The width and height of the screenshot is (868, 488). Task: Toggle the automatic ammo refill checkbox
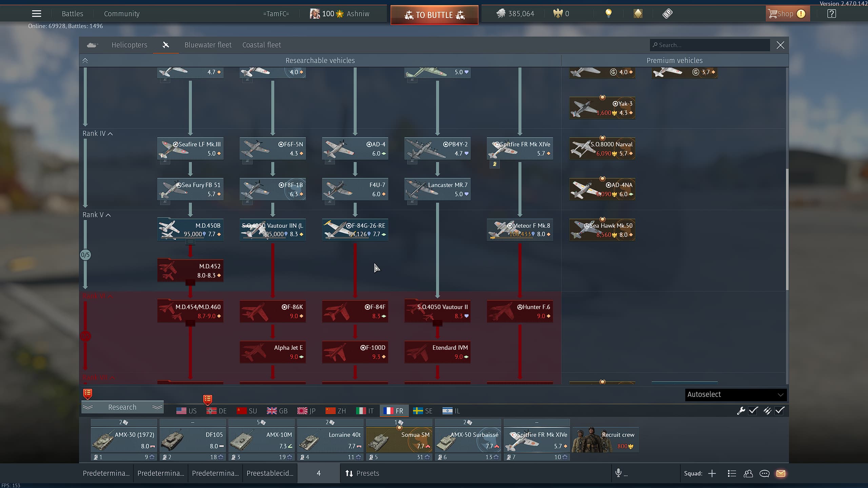pyautogui.click(x=780, y=411)
